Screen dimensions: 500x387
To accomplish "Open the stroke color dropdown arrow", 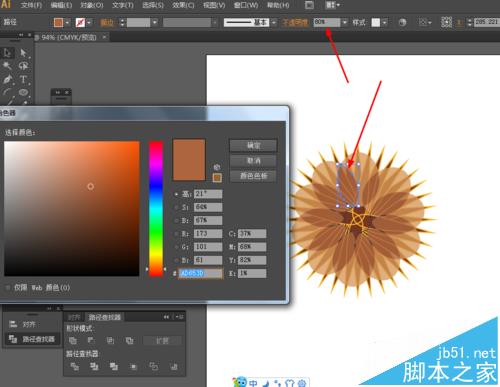I will click(x=89, y=23).
